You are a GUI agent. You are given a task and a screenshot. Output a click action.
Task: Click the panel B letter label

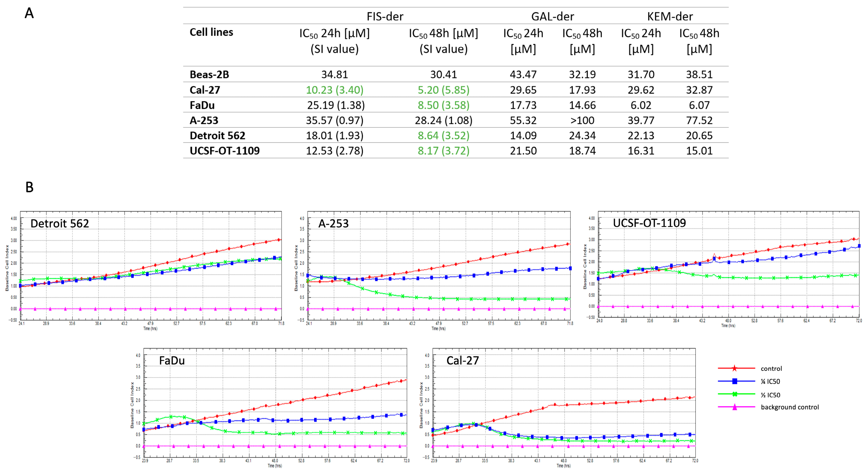(29, 187)
